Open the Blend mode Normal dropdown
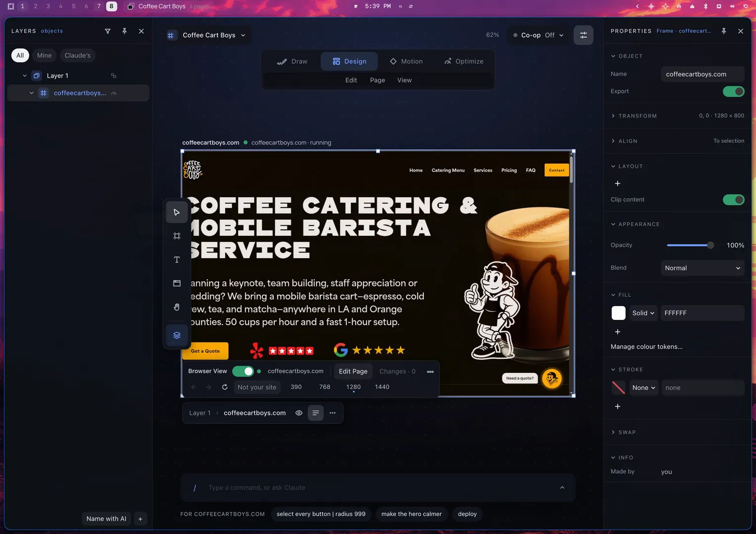This screenshot has height=534, width=756. pyautogui.click(x=703, y=268)
